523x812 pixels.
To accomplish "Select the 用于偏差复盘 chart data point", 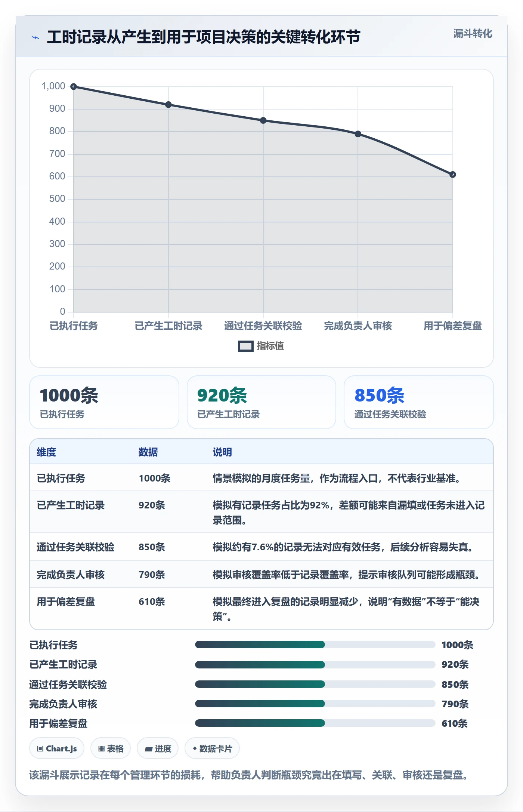I will [453, 175].
